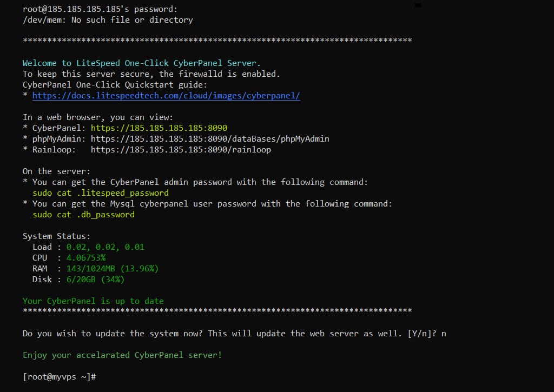The image size is (554, 392).
Task: Click the "System Status:" heading
Action: pyautogui.click(x=57, y=236)
